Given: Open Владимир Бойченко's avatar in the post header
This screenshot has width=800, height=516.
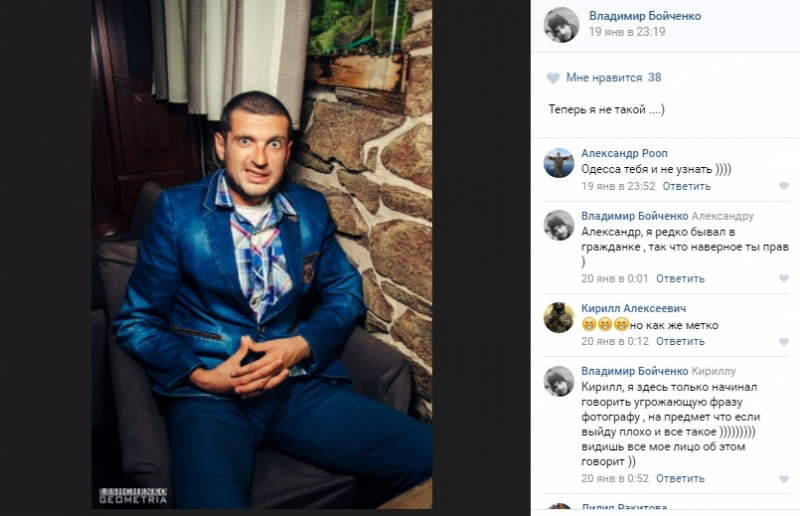Looking at the screenshot, I should [561, 24].
